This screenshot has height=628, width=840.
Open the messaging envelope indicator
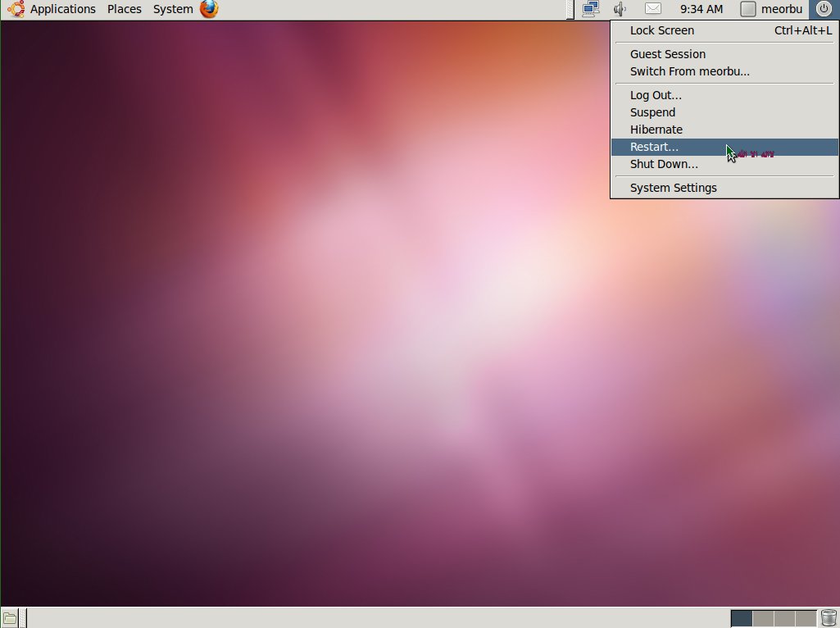coord(652,9)
